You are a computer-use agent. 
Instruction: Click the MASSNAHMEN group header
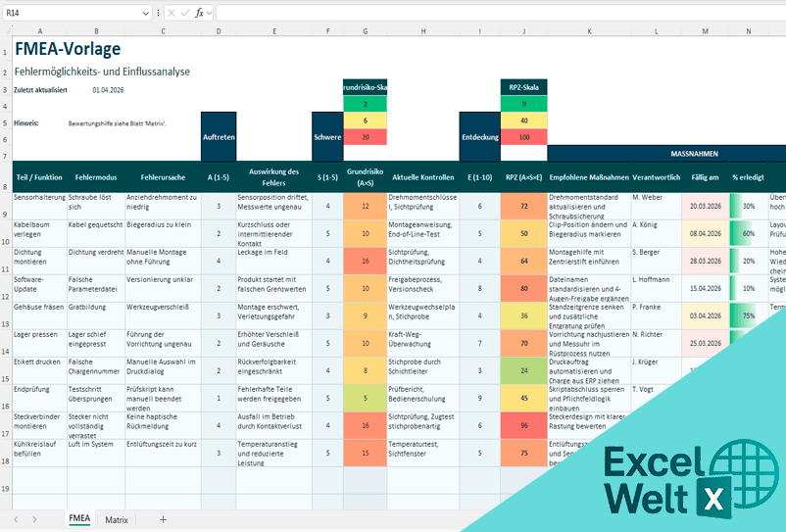[694, 154]
